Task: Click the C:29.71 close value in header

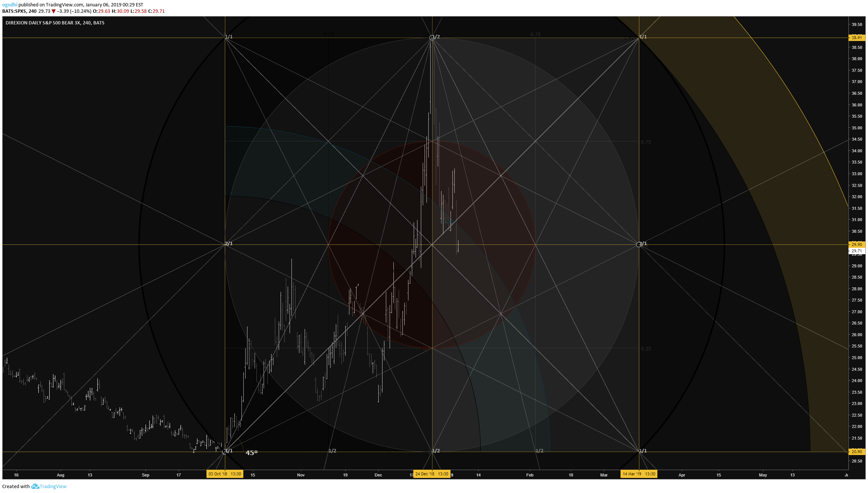Action: [156, 11]
